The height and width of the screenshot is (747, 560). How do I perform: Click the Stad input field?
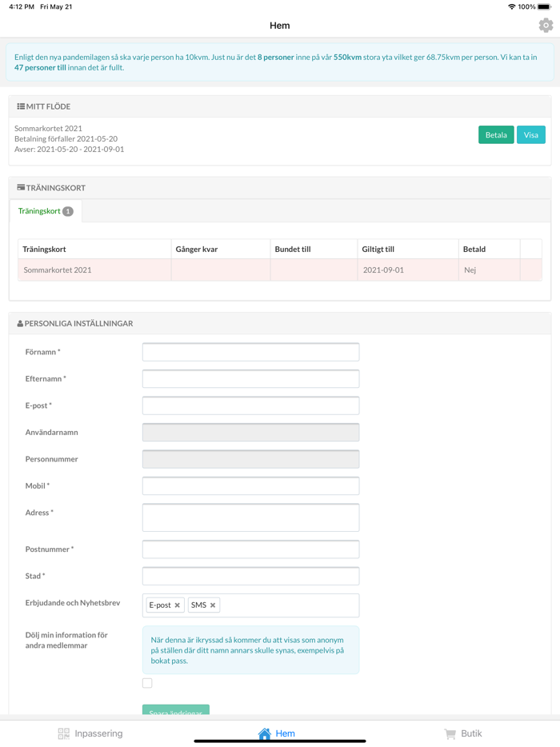pos(250,576)
